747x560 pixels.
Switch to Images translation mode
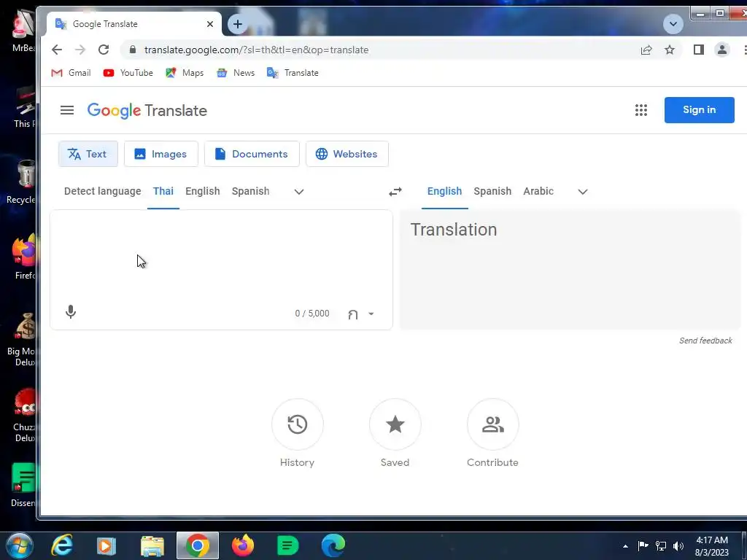coord(161,154)
